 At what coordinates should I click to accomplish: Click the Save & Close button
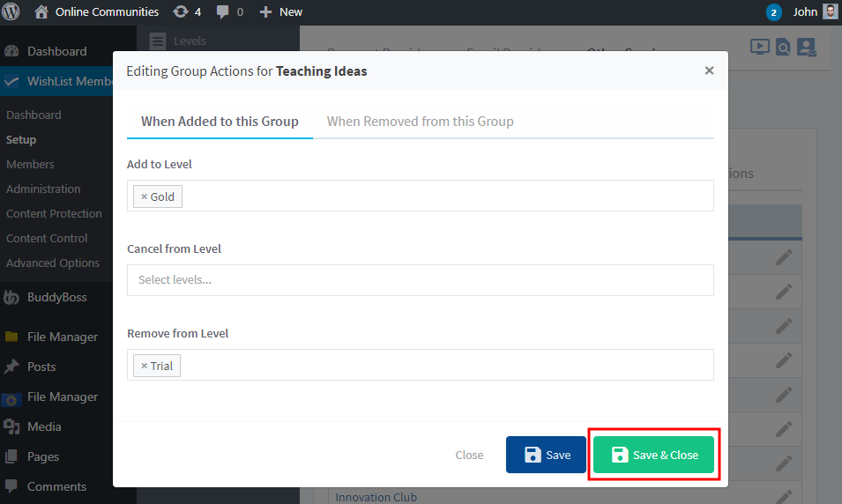pyautogui.click(x=653, y=455)
